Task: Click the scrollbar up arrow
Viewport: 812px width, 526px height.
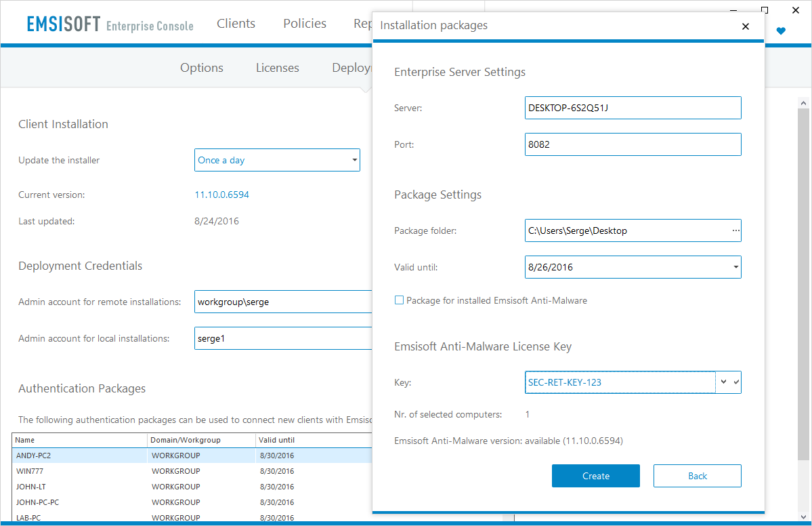Action: [x=804, y=104]
